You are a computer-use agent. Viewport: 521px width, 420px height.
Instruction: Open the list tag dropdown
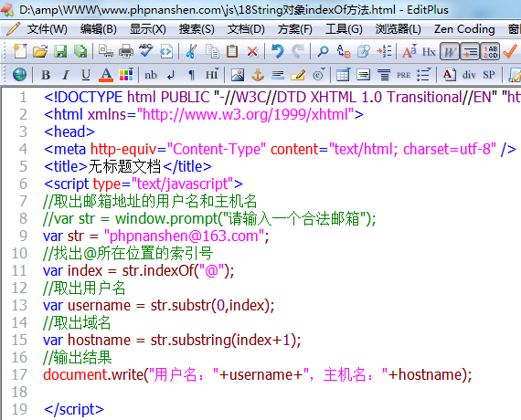point(423,75)
